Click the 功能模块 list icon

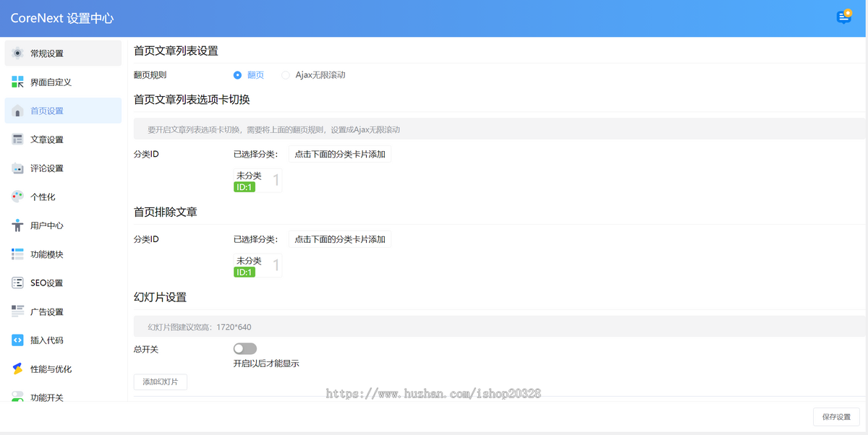pos(18,254)
